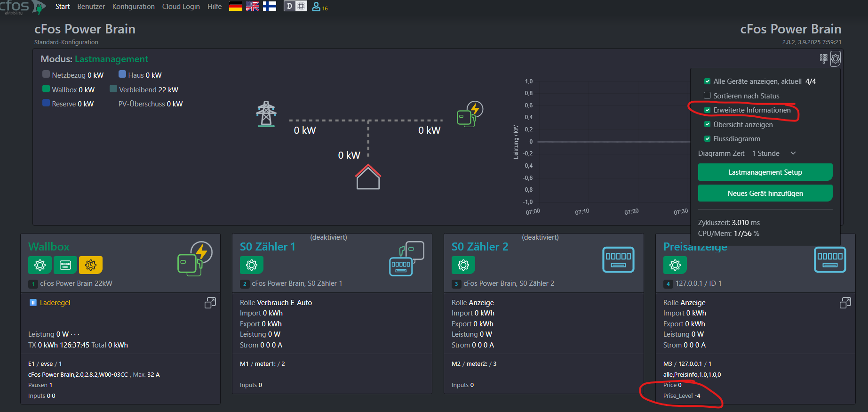
Task: Open Cloud Login
Action: [x=181, y=7]
